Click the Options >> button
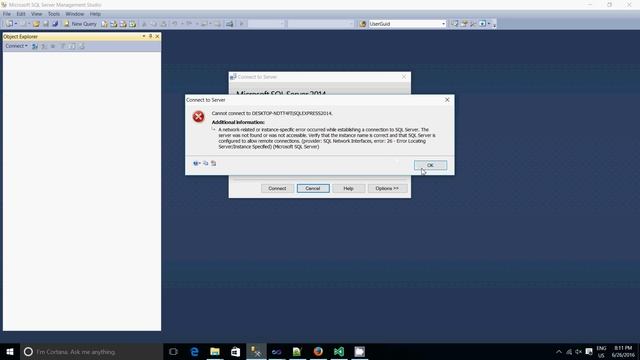Screen dimensions: 640x360 tap(387, 189)
